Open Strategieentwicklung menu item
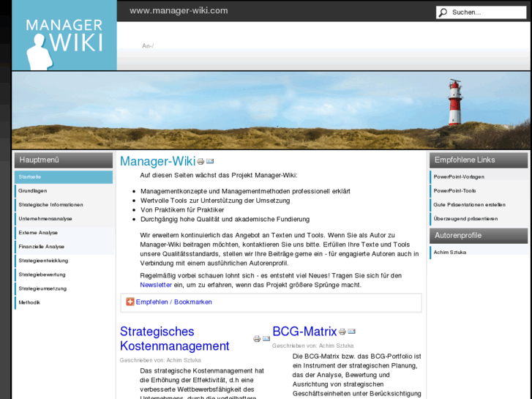This screenshot has height=399, width=532. tap(64, 261)
